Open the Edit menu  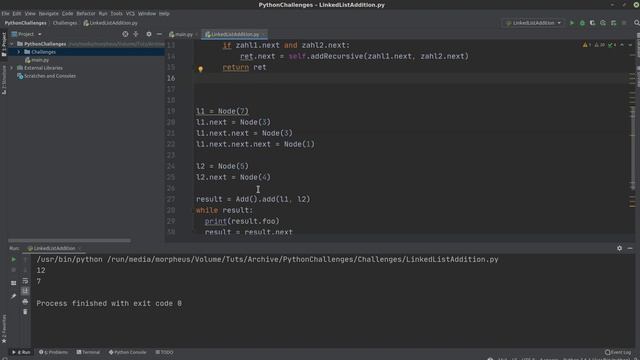(17, 13)
